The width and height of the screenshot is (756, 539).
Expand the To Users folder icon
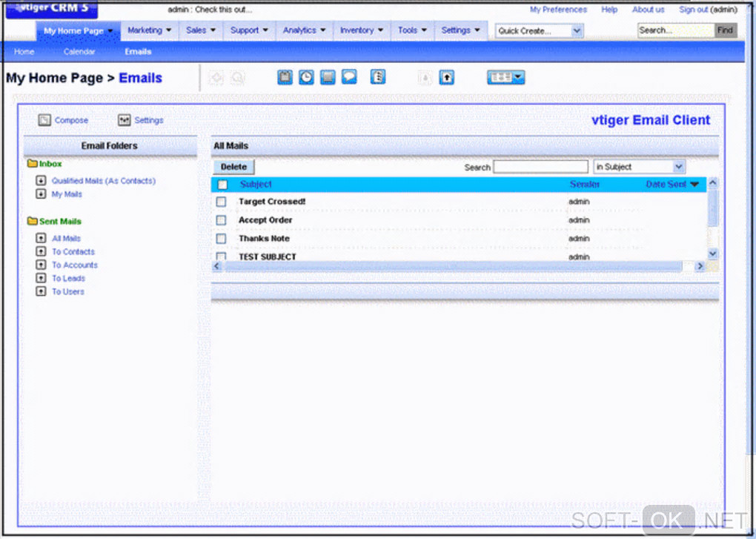pyautogui.click(x=41, y=291)
